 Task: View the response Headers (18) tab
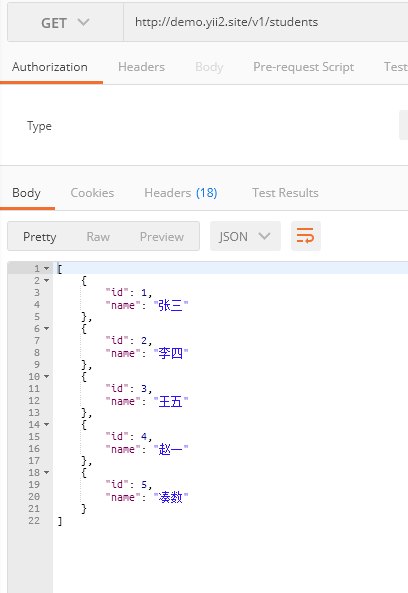pyautogui.click(x=181, y=193)
